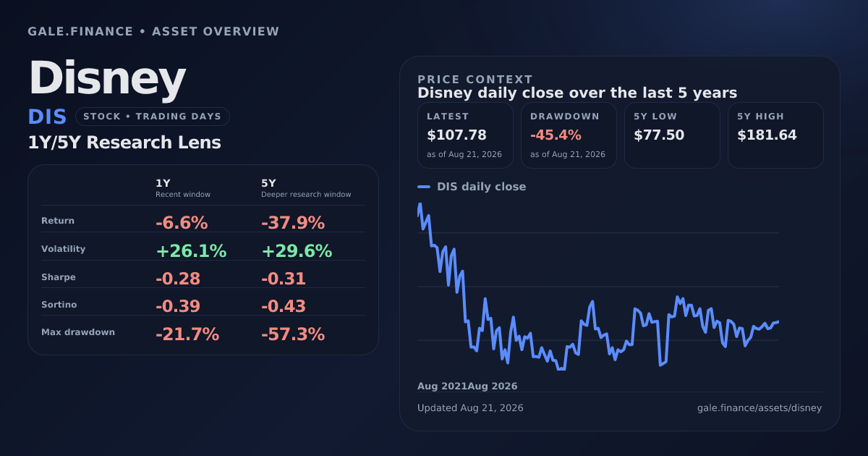Open the gale.finance/assets/disney link

click(759, 408)
